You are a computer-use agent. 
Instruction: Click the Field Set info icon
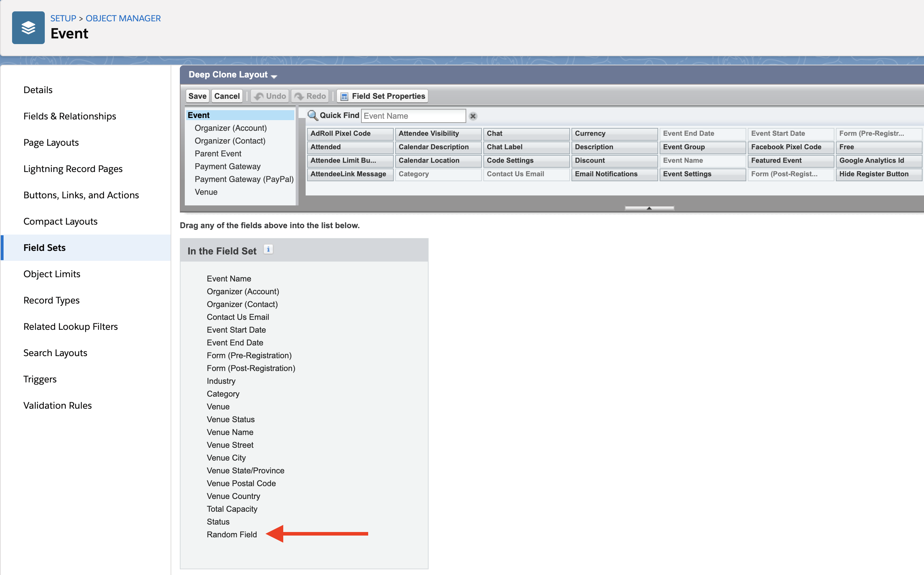click(x=268, y=249)
